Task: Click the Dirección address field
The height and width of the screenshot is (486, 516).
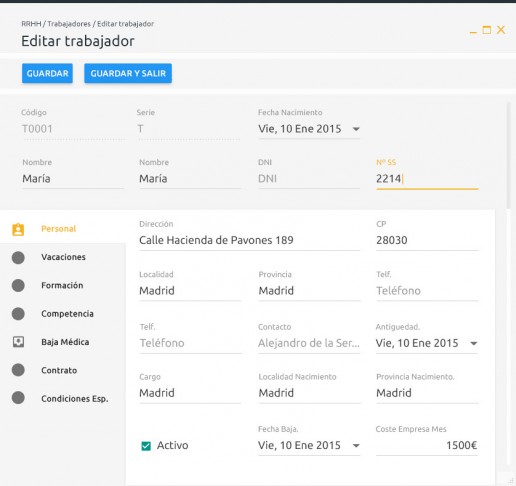Action: (x=250, y=240)
